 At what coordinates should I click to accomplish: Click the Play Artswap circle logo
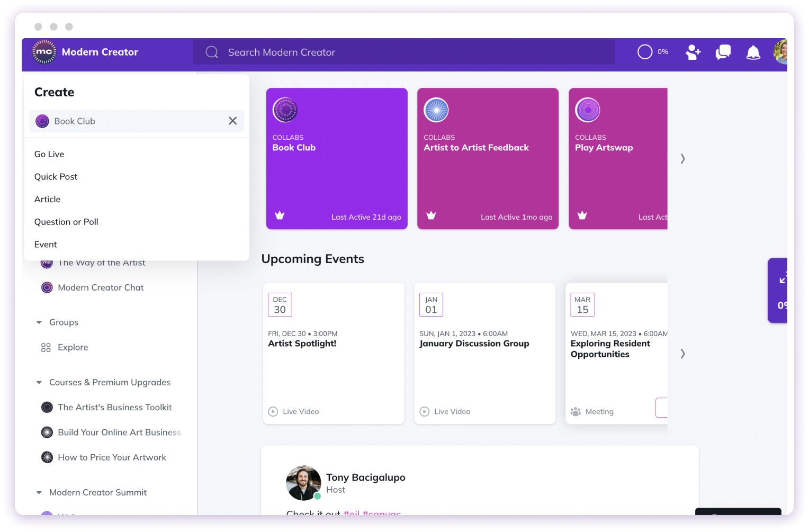[588, 110]
